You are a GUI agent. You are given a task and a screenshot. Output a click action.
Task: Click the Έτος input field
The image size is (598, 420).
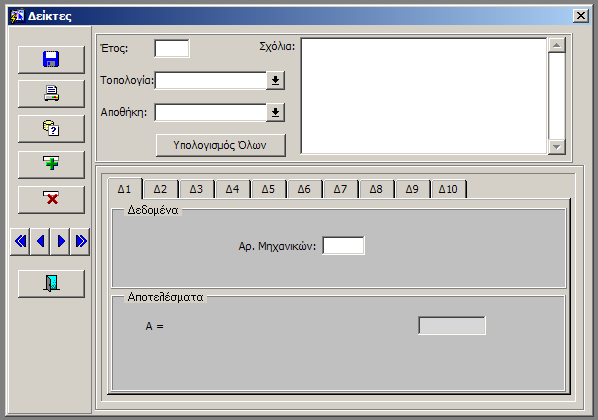tap(172, 48)
